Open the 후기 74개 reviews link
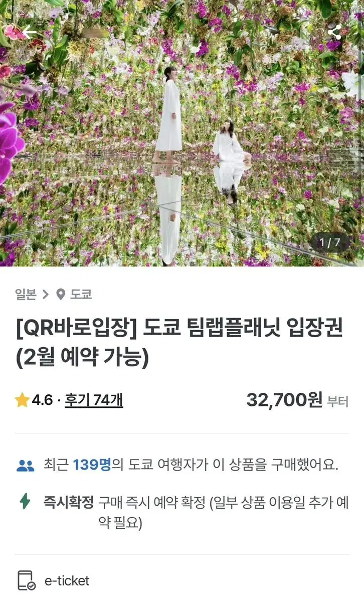Screen dimensions: 364x602 point(94,400)
